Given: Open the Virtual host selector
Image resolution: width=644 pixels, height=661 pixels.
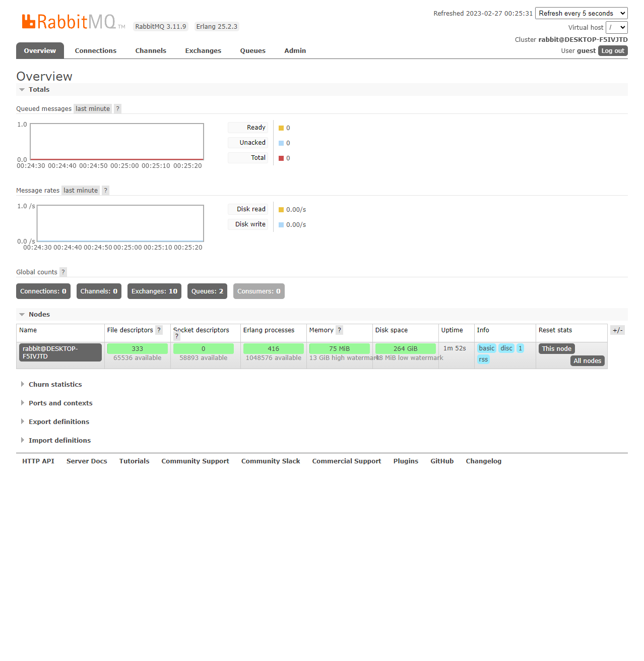Looking at the screenshot, I should point(616,28).
